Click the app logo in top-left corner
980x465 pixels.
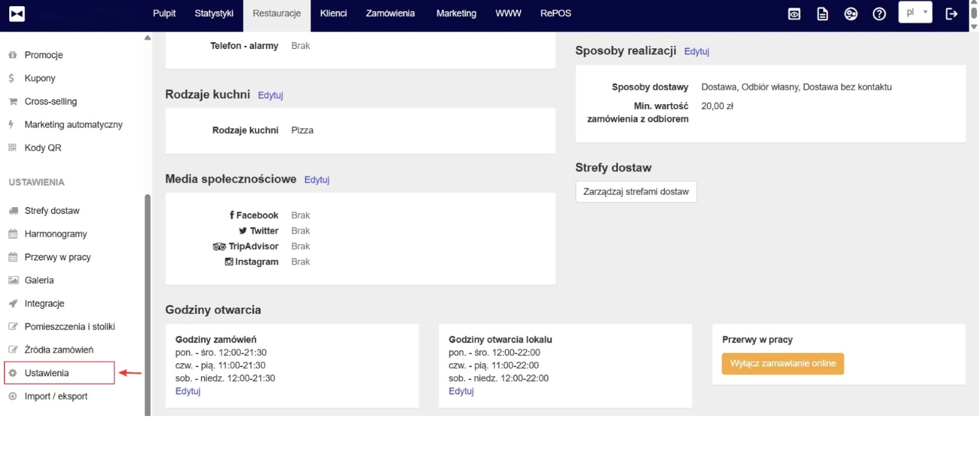point(17,14)
